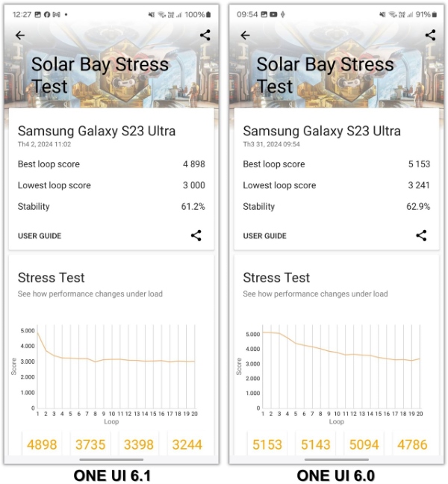
Task: Select loop score tile 4898
Action: 43,444
